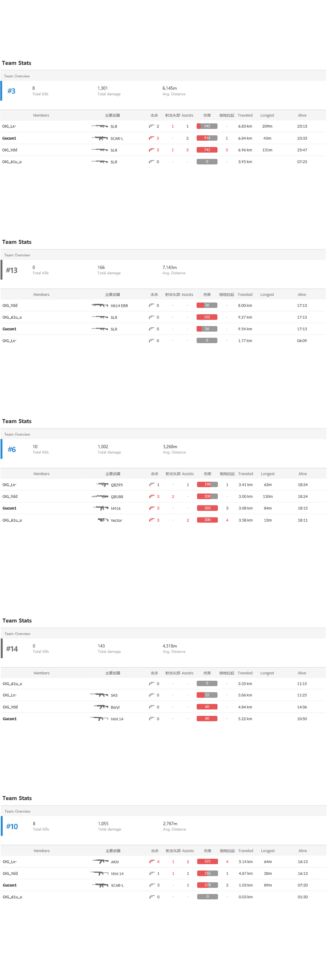Click the 521 damage bar
This screenshot has width=327, height=980.
point(207,861)
